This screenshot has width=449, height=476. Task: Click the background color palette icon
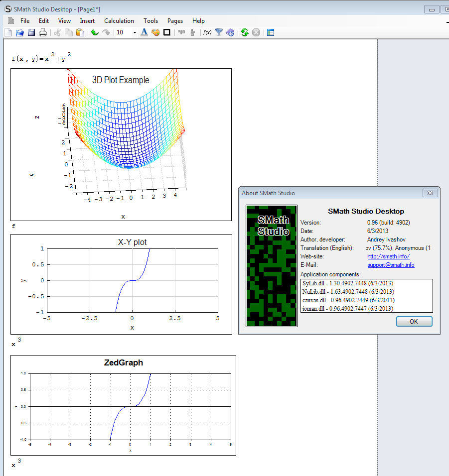coord(155,33)
